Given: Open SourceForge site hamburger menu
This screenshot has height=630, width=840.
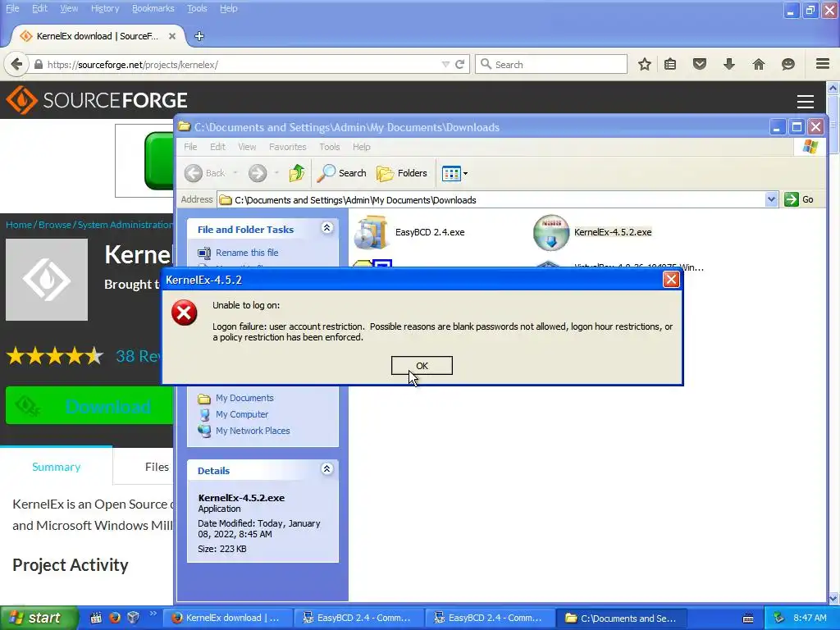Looking at the screenshot, I should point(806,101).
